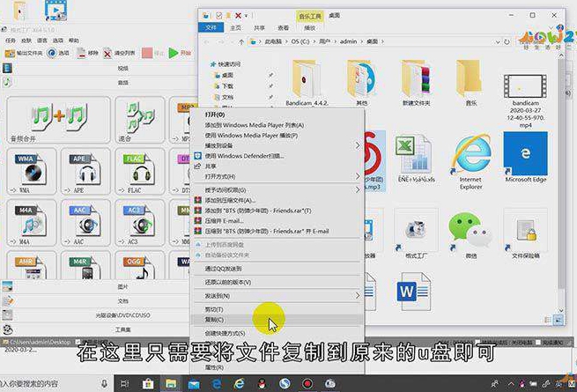Select the 微信 WeChat shortcut icon
577x392 pixels.
[x=470, y=235]
